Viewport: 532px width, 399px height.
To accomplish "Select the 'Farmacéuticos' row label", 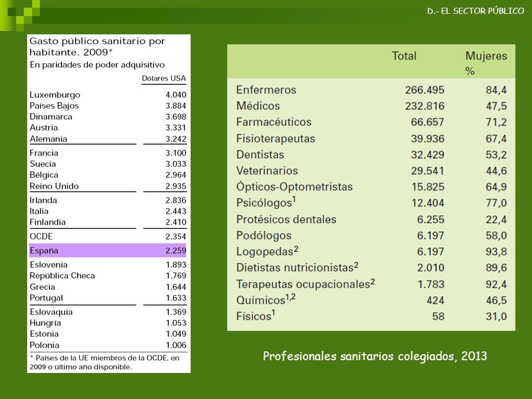I will tap(274, 122).
